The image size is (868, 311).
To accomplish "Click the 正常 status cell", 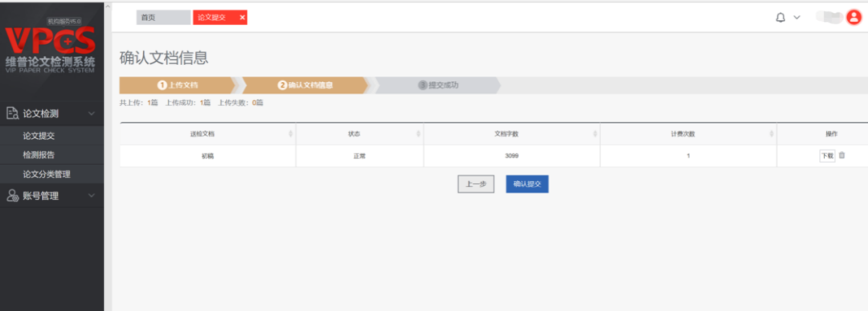I will (360, 156).
